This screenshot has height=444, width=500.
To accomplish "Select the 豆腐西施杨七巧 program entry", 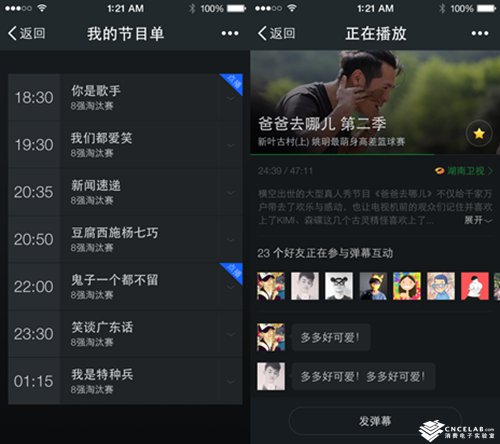I will [125, 239].
